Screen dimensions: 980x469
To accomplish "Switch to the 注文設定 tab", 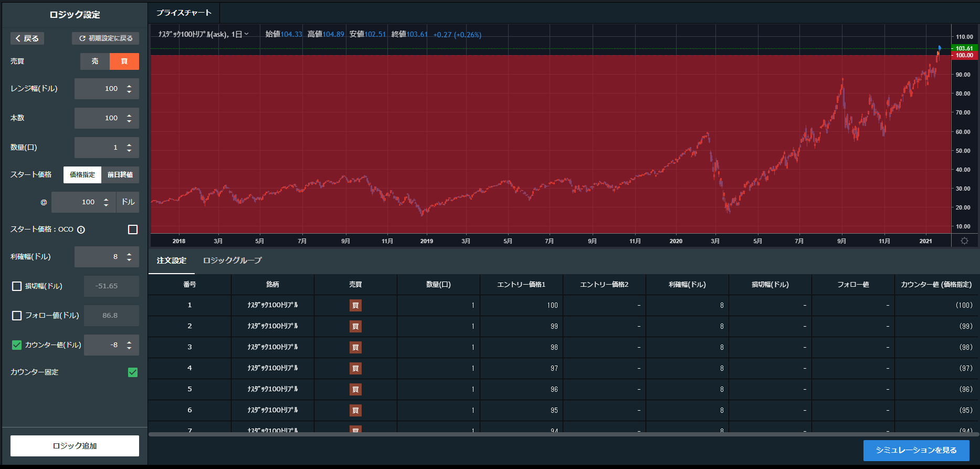I will [x=172, y=260].
